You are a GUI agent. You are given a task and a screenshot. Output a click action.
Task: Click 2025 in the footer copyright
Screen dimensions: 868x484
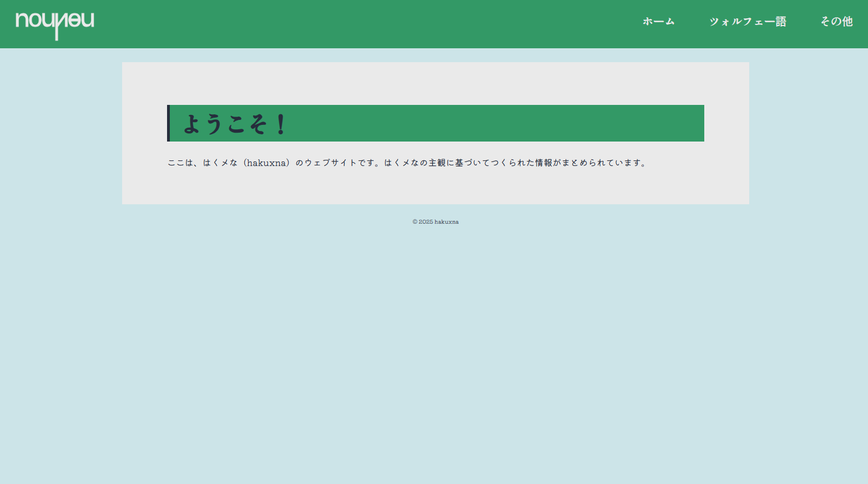426,222
